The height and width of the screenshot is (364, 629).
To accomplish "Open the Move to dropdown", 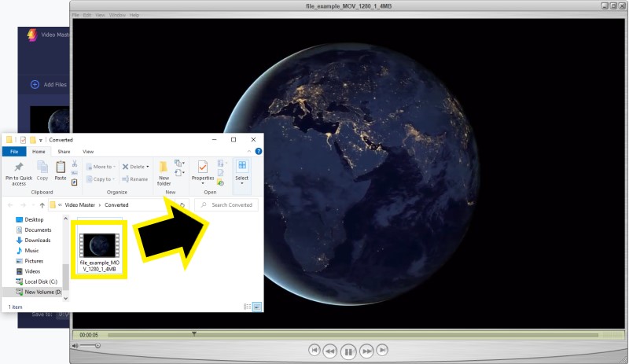I will click(x=101, y=167).
